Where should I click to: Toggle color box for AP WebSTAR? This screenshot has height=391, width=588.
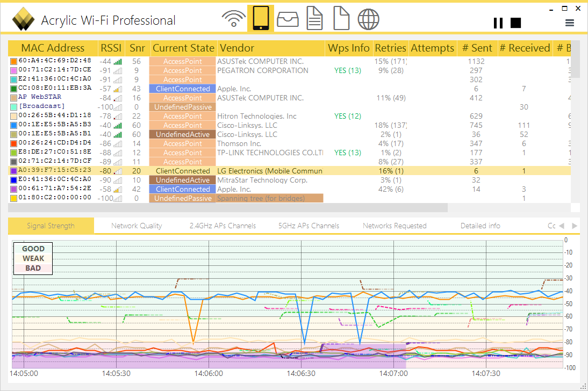pos(13,98)
